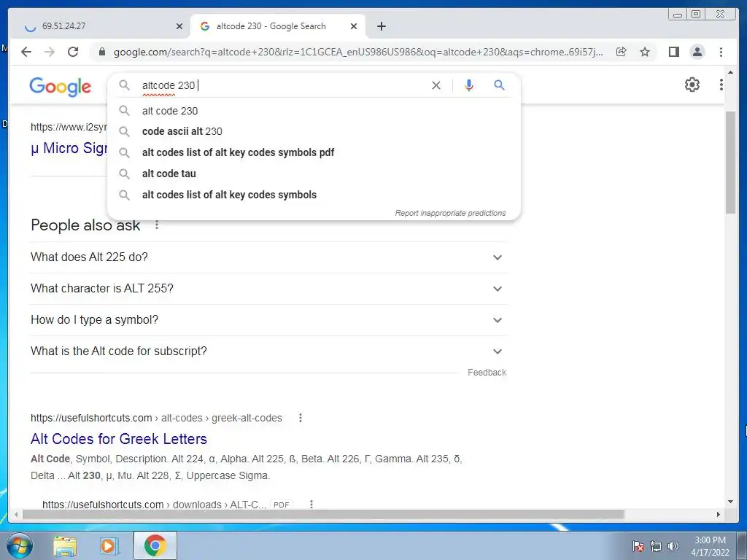Open the volume speaker tray icon

673,546
